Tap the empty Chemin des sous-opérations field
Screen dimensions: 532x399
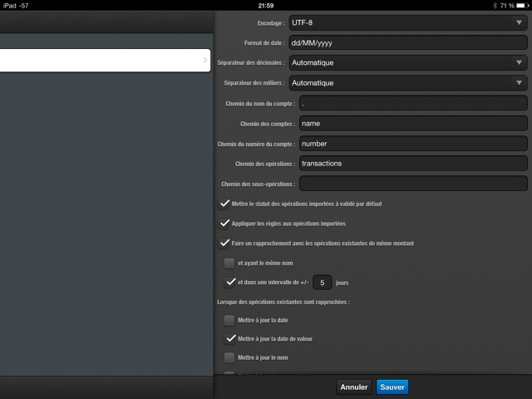point(413,183)
